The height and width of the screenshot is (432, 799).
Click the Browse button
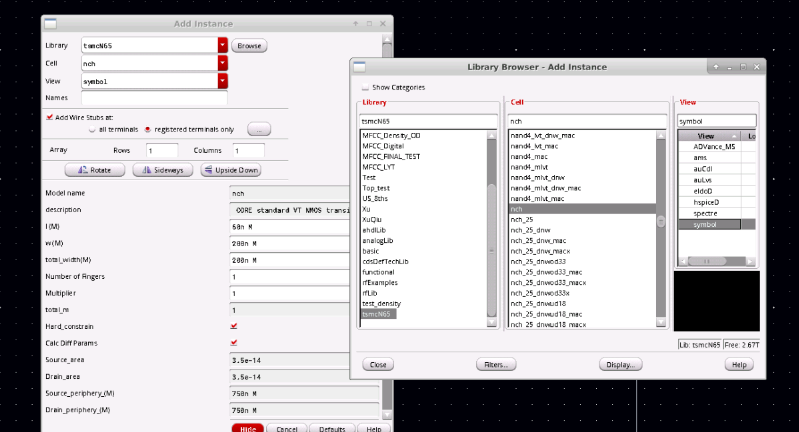249,46
